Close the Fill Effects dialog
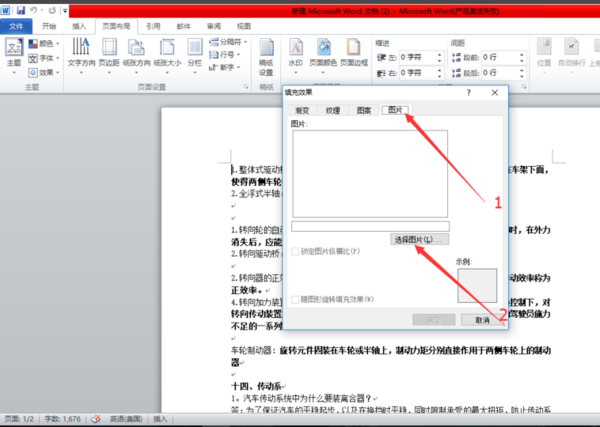 point(495,93)
